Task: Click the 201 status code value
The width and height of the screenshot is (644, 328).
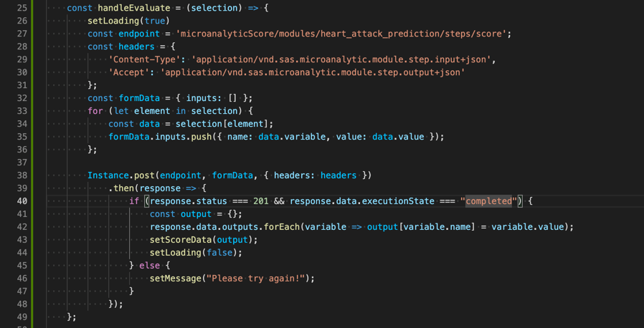Action: tap(261, 201)
